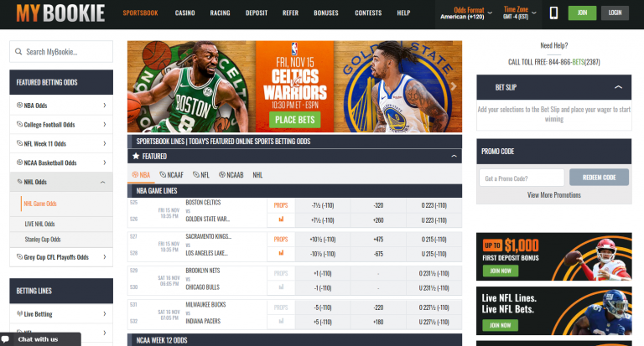The image size is (644, 346).
Task: Open stats chart icon for Golden State Warriors row
Action: click(281, 219)
